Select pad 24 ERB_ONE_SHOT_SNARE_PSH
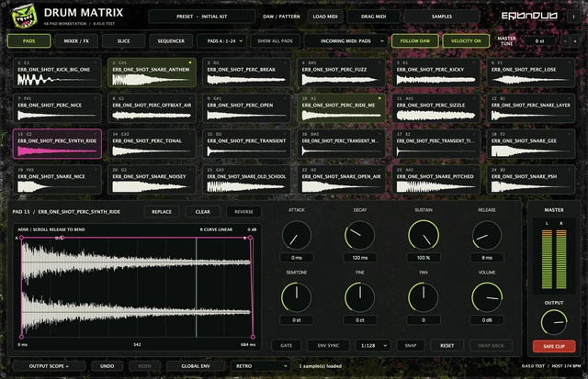588x379 pixels. pyautogui.click(x=531, y=179)
